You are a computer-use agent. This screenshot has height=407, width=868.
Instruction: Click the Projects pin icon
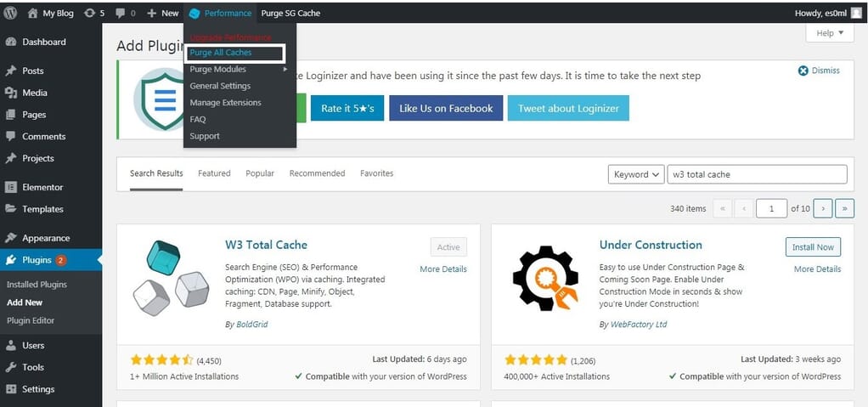pos(10,158)
